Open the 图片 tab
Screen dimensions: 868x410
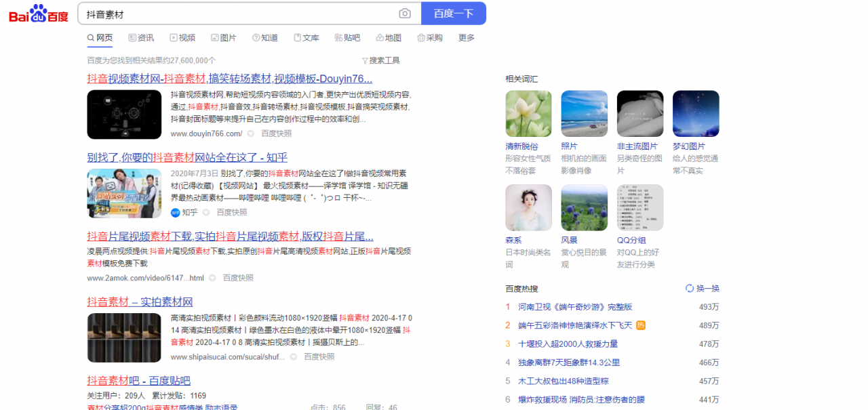224,38
